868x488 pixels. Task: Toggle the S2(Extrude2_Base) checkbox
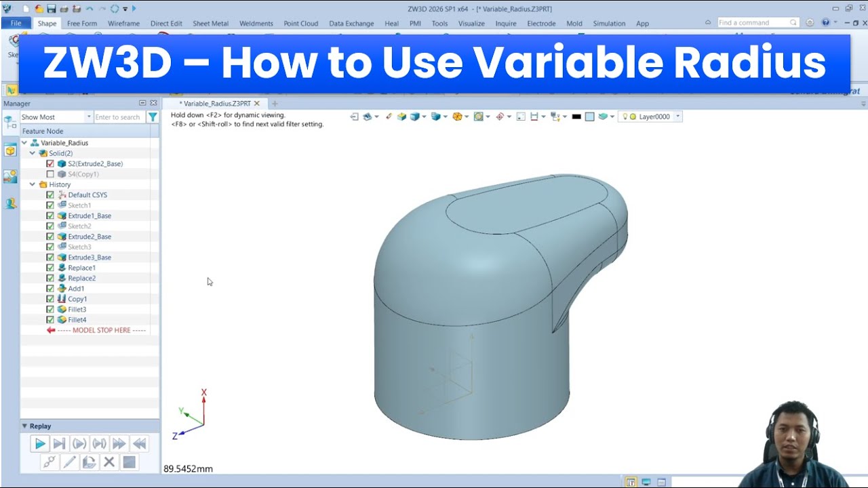point(50,164)
